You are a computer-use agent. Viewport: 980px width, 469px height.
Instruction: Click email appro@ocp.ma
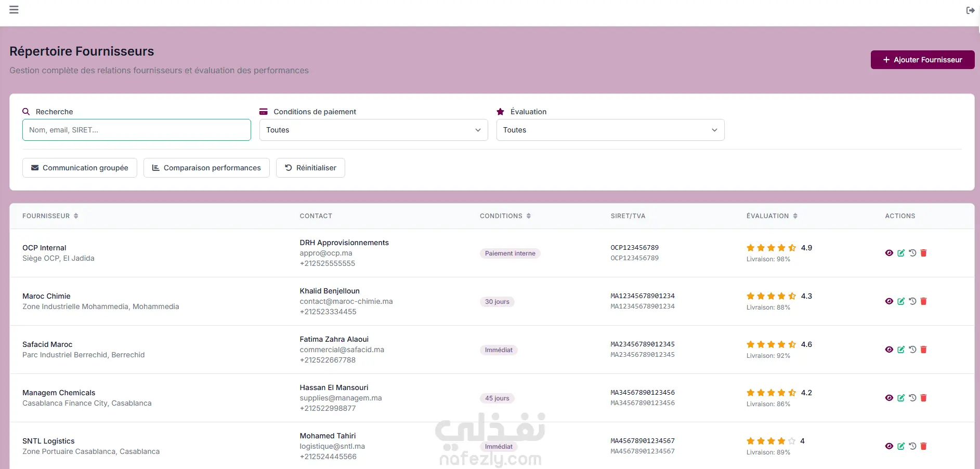[x=326, y=253]
